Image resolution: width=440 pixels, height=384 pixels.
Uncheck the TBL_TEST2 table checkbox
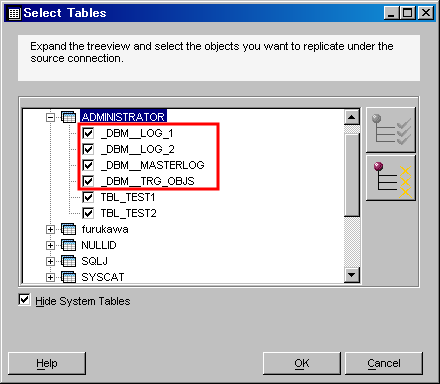88,213
